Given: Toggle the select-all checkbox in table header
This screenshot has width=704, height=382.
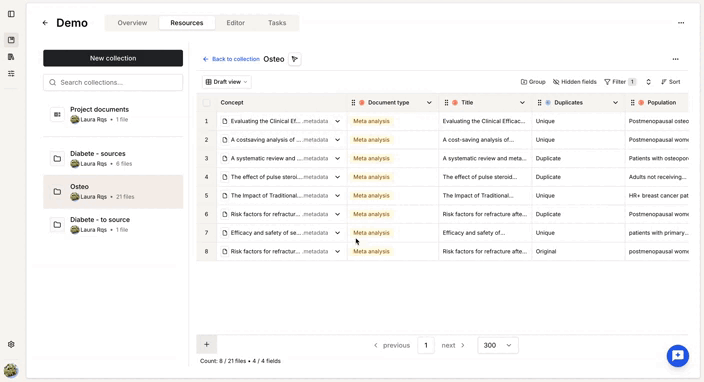Looking at the screenshot, I should (207, 103).
